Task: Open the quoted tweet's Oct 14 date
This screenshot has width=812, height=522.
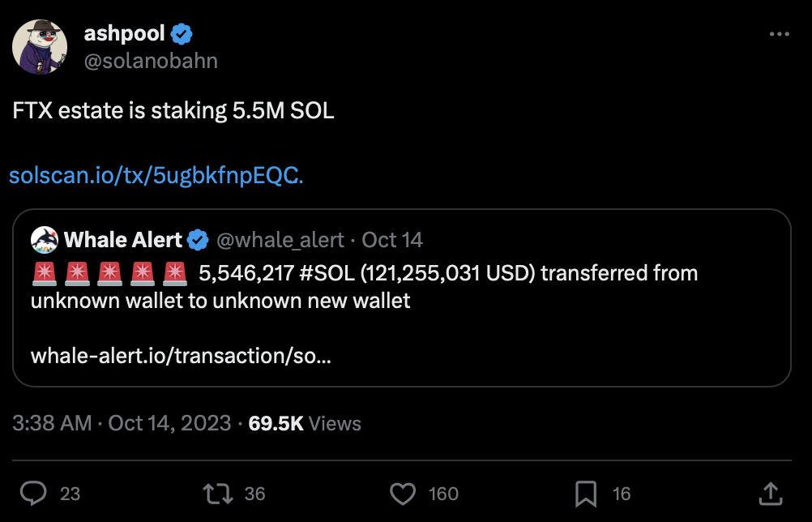Action: click(392, 240)
